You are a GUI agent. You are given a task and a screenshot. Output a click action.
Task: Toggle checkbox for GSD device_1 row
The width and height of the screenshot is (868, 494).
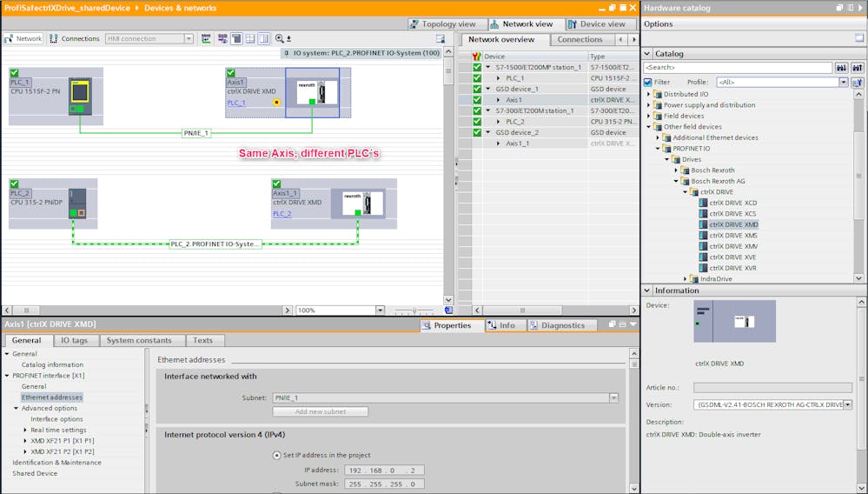tap(477, 89)
